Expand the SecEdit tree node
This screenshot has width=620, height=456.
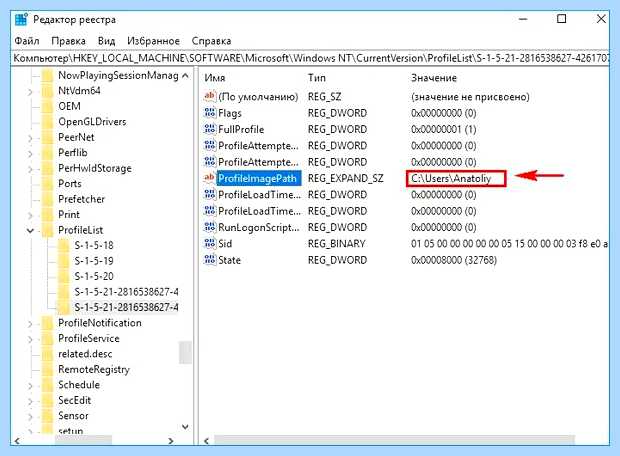[x=30, y=401]
